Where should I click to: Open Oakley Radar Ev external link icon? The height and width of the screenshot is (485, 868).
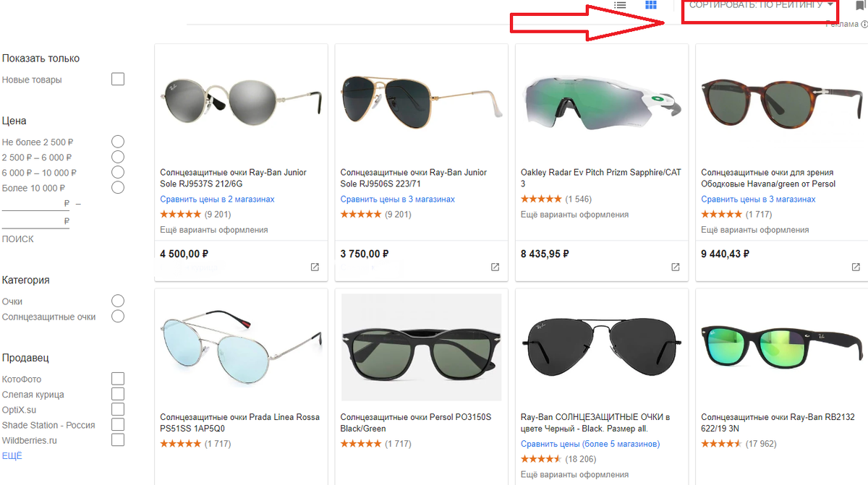click(675, 267)
